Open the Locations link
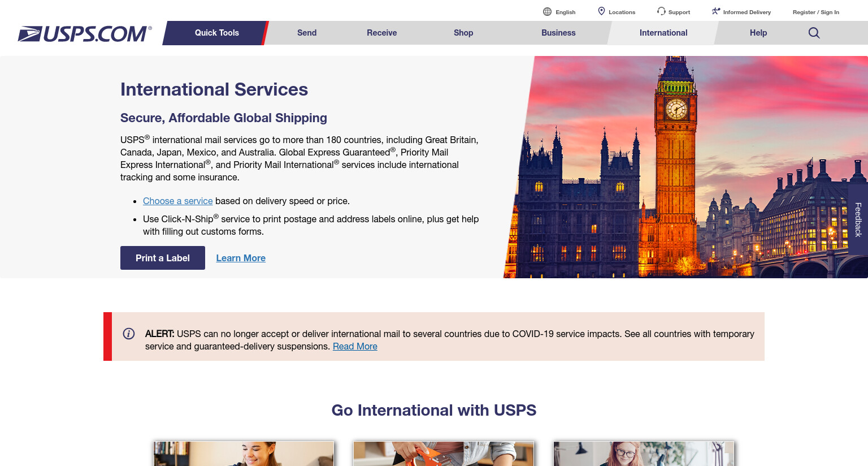The width and height of the screenshot is (868, 466). pyautogui.click(x=622, y=12)
